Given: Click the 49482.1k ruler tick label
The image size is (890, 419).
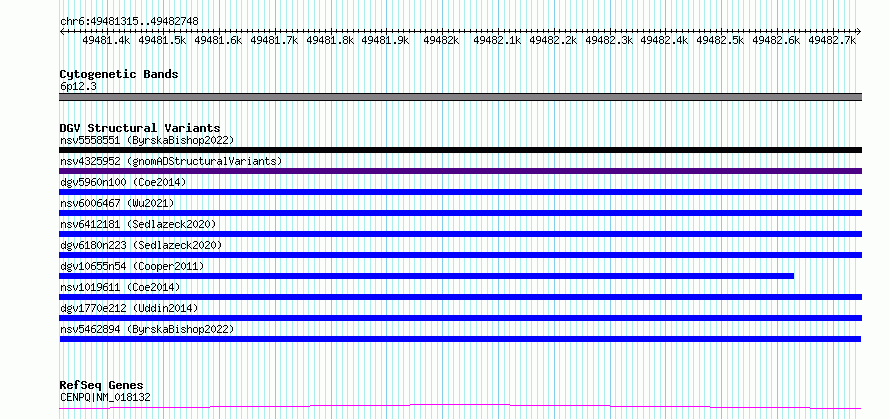Looking at the screenshot, I should (497, 40).
